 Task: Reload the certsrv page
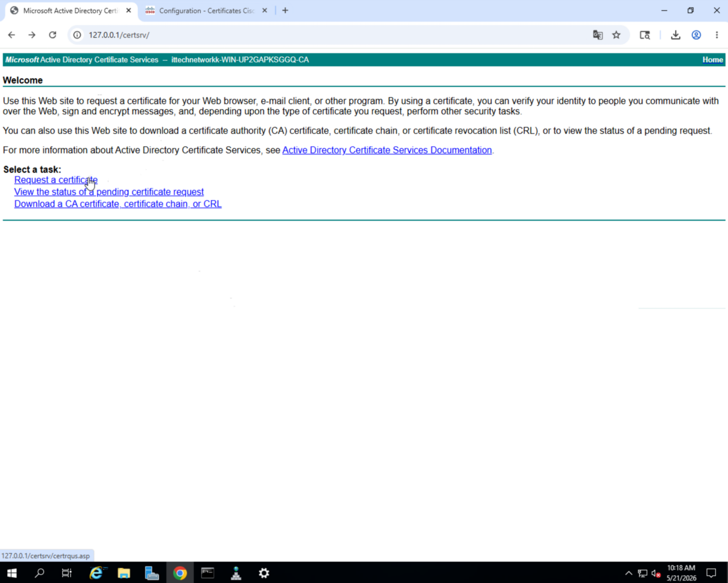coord(52,35)
